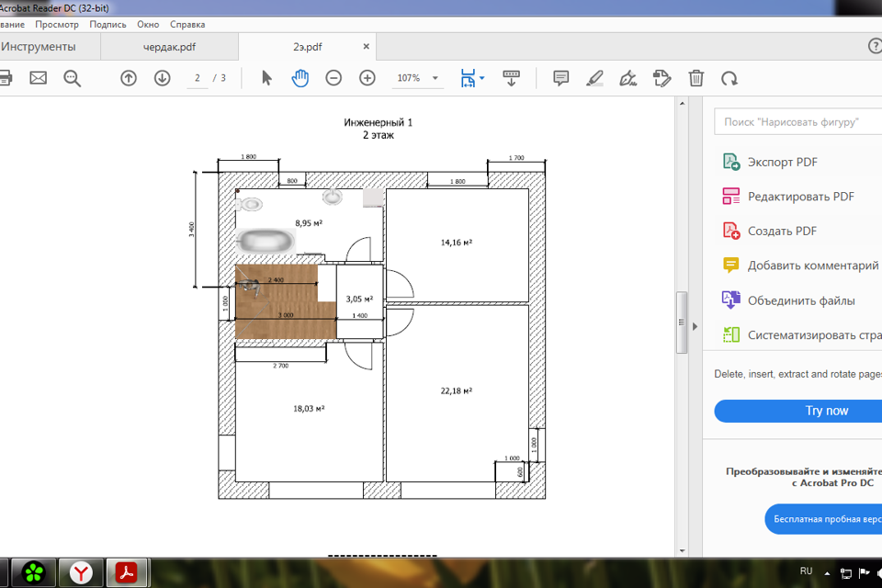The image size is (882, 588).
Task: Open the green ICQ flower taskbar app
Action: coord(34,573)
